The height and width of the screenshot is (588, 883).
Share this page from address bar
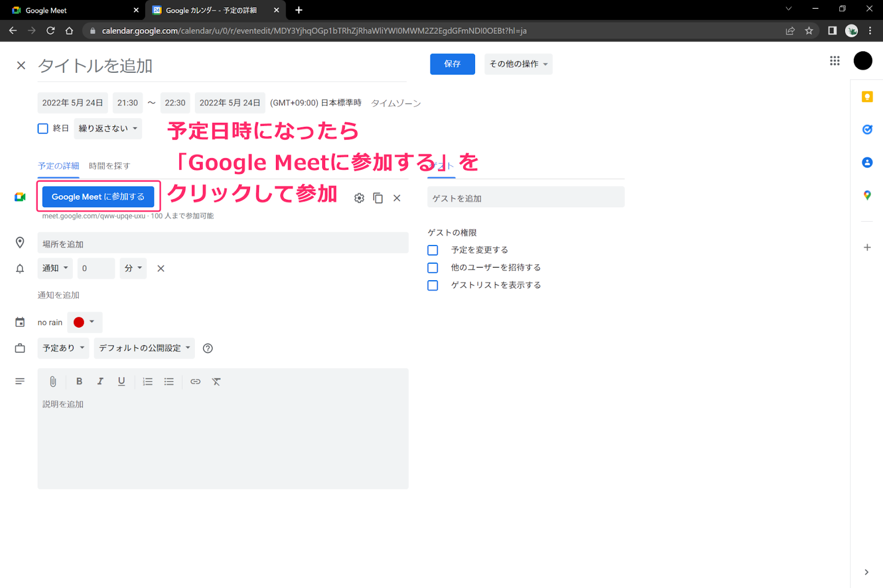790,31
